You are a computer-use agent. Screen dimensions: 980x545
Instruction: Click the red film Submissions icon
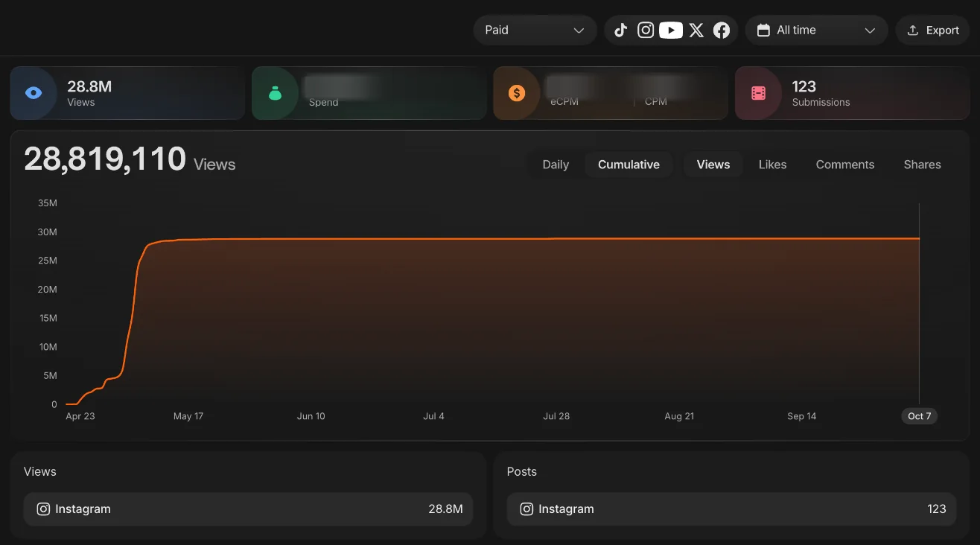pos(758,93)
